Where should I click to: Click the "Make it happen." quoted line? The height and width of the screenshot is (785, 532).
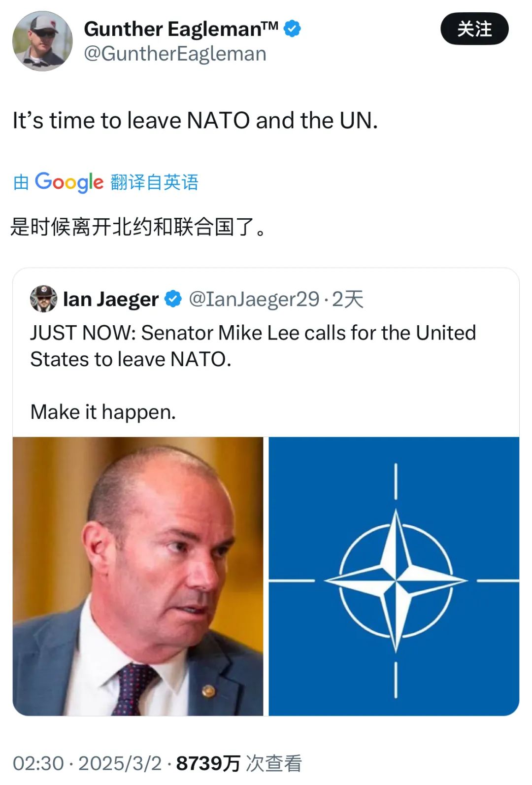(x=103, y=412)
